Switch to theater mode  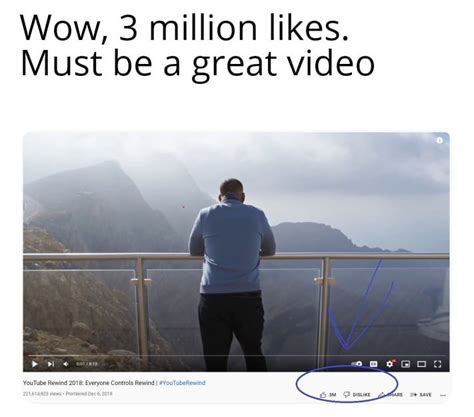click(x=422, y=364)
